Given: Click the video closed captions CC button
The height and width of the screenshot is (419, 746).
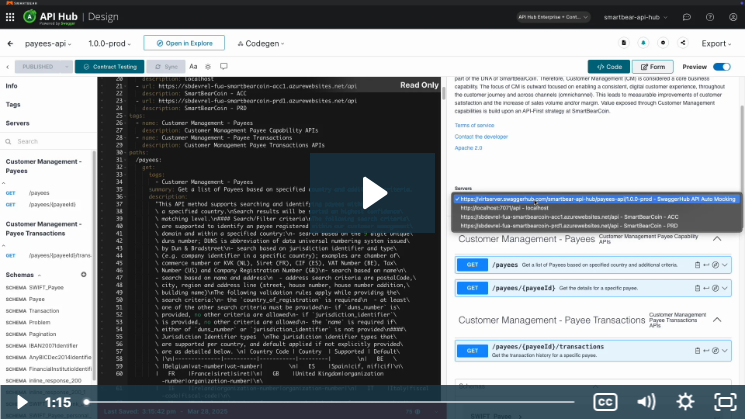Looking at the screenshot, I should point(605,402).
